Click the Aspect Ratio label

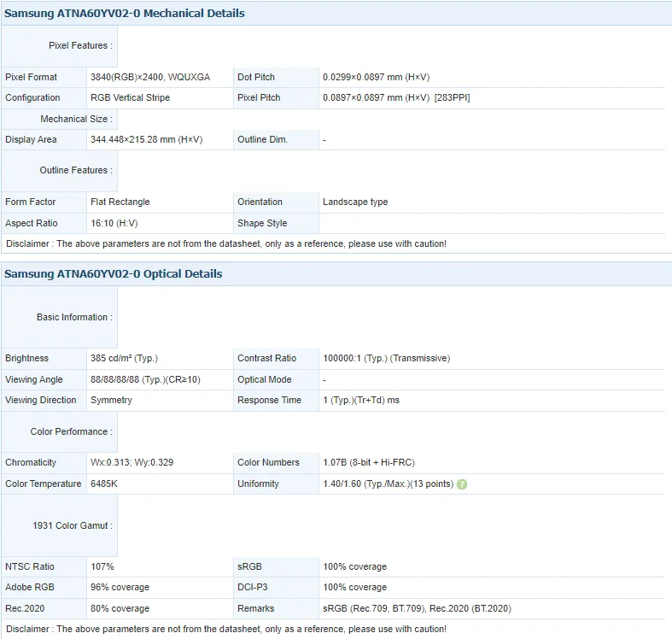[x=32, y=224]
